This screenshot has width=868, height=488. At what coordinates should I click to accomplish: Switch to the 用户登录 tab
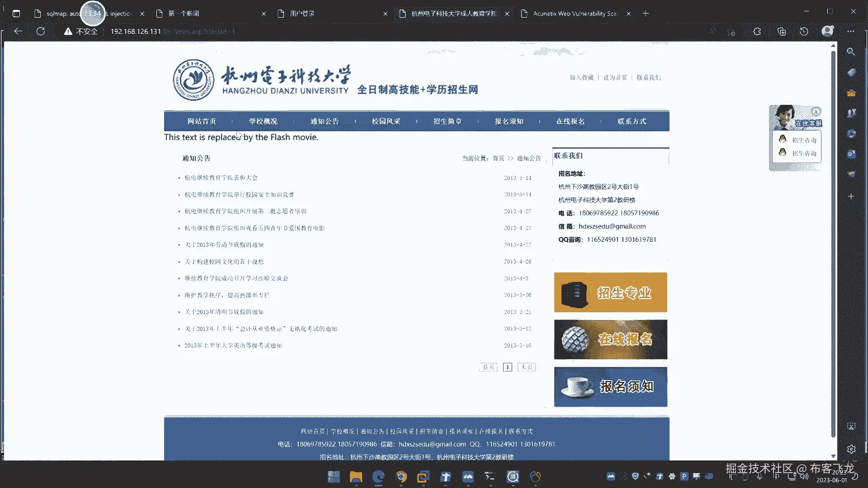point(302,14)
